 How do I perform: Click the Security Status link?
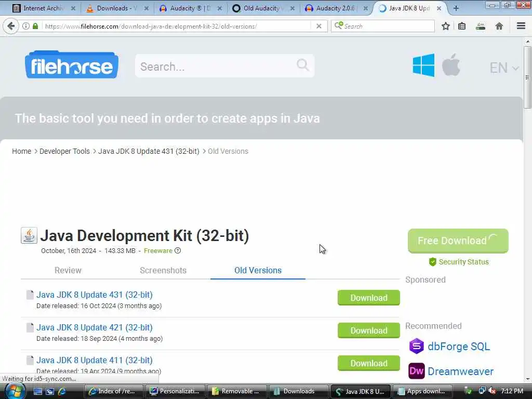(x=463, y=262)
